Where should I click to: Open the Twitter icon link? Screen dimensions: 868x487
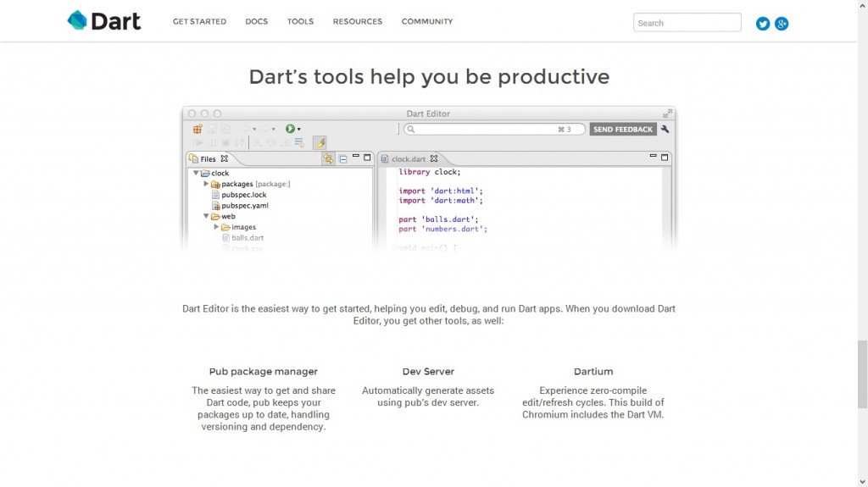point(763,24)
